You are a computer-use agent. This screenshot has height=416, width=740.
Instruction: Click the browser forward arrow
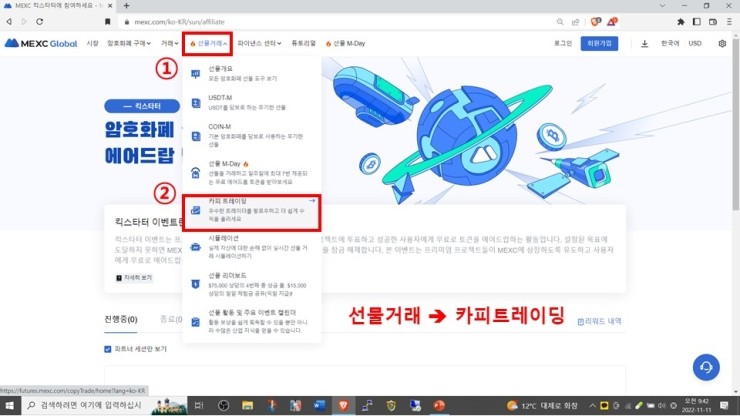[x=24, y=22]
